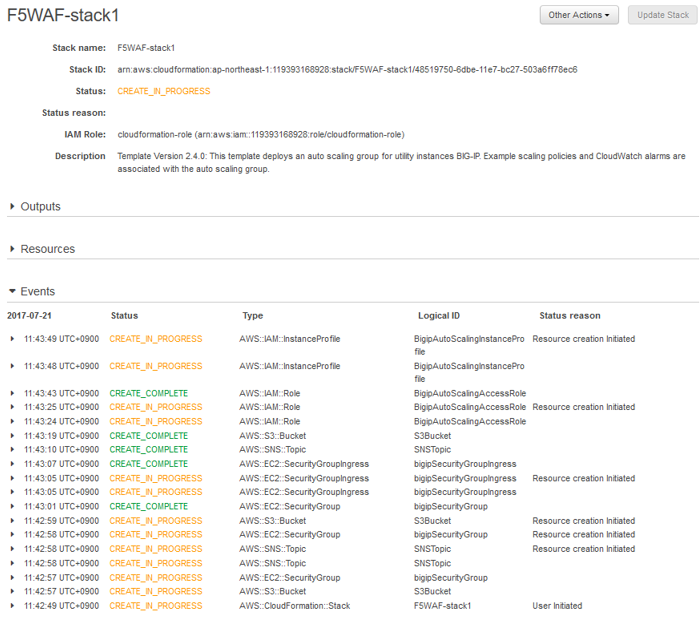Click the Update Stack button

662,15
